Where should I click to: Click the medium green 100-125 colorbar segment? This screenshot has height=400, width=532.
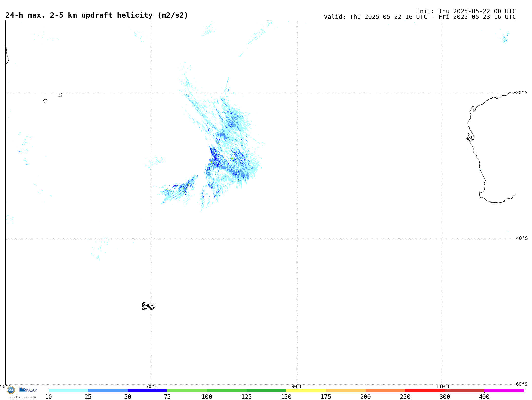[227, 391]
